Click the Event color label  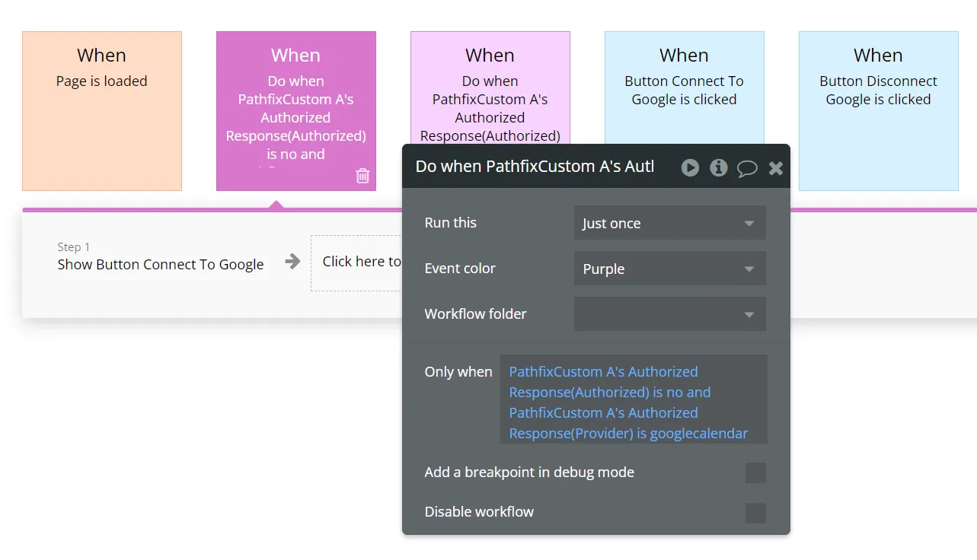pyautogui.click(x=460, y=269)
